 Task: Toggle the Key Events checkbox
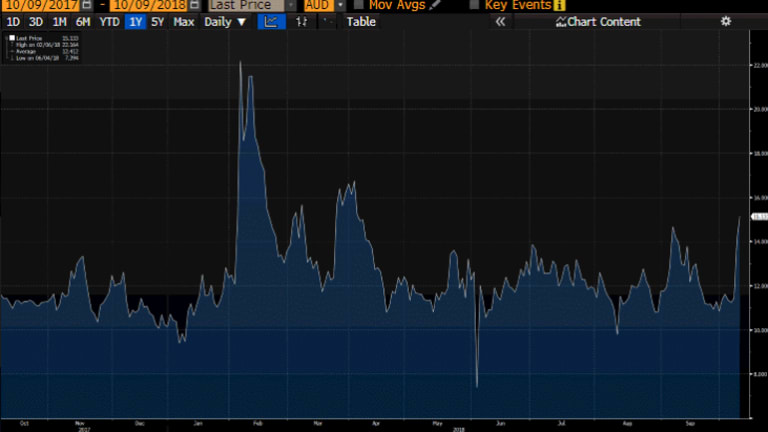pos(474,5)
